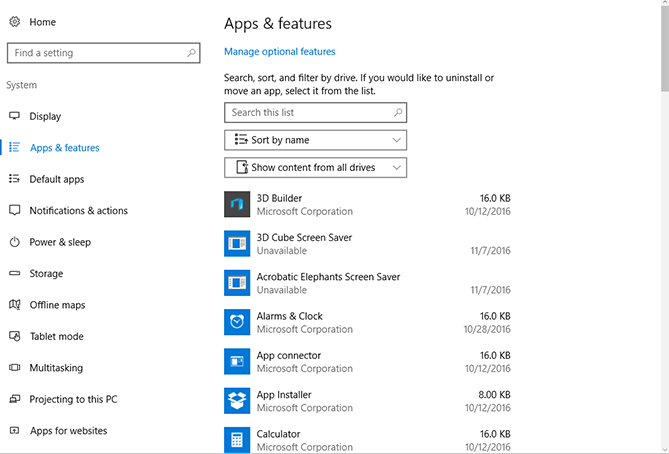Screen dimensions: 669x454
Task: Click the 3D Builder app icon
Action: pos(237,204)
